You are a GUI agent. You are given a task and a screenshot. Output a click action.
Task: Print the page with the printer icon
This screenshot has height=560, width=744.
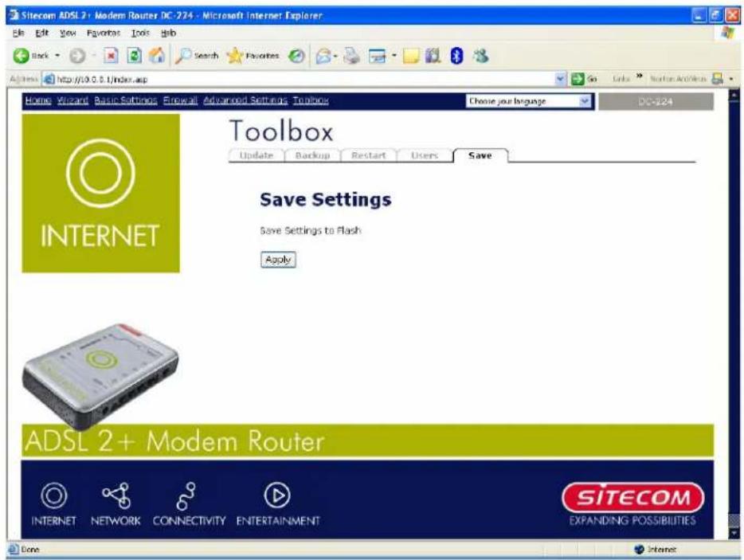[351, 56]
